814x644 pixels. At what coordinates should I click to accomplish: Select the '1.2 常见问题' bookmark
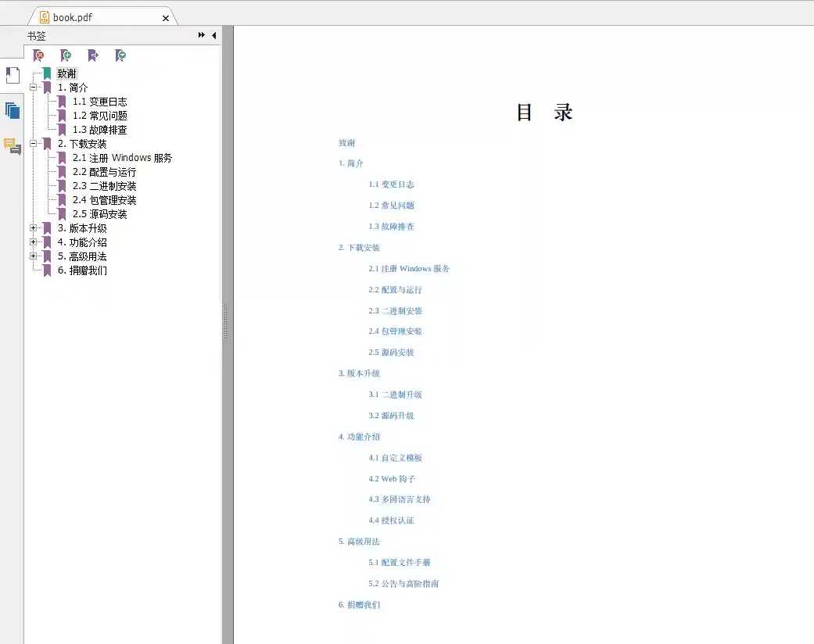tap(99, 116)
